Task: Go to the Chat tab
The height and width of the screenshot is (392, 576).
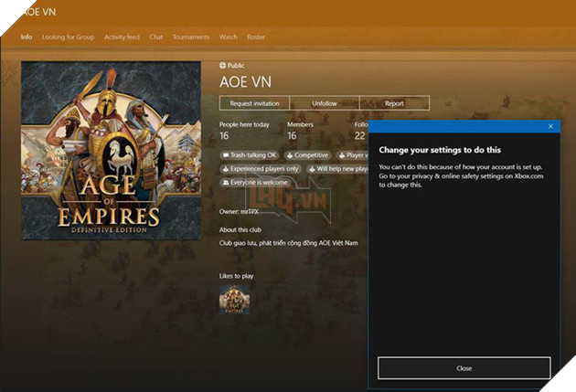Action: (x=156, y=37)
